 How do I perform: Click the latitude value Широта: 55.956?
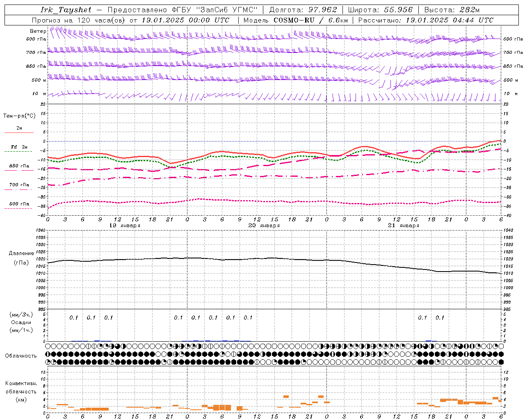(380, 10)
